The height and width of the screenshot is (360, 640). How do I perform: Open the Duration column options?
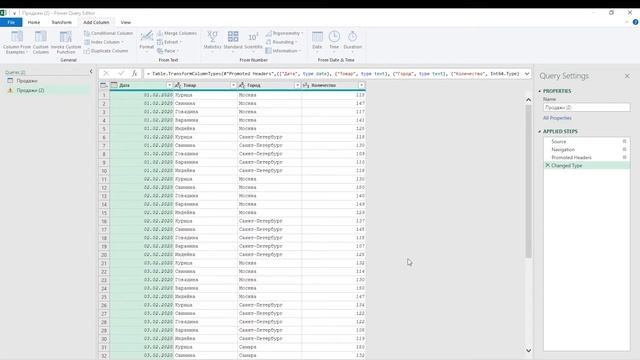click(352, 41)
